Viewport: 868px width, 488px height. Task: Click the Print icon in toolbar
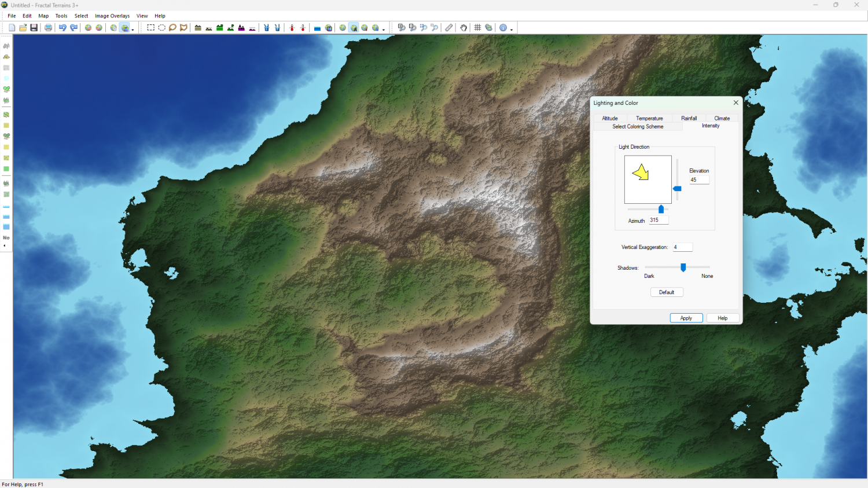(49, 28)
